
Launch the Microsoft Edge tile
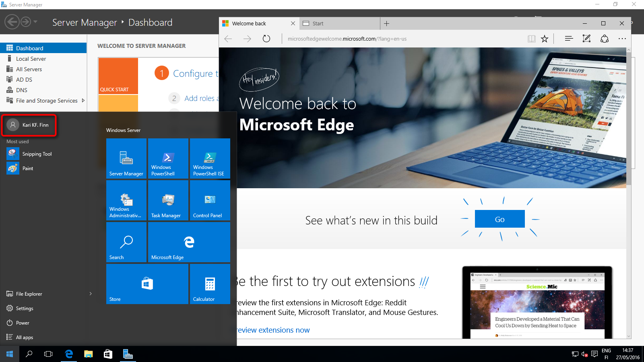pyautogui.click(x=189, y=242)
